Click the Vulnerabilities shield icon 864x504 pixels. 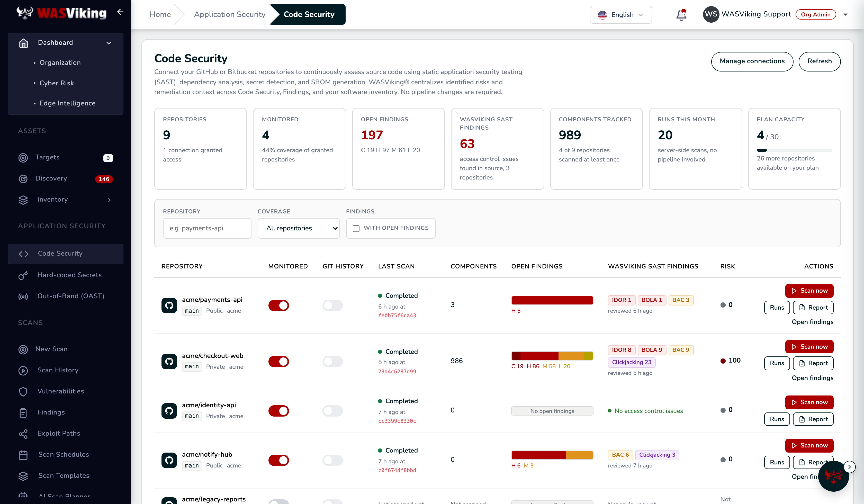click(23, 392)
